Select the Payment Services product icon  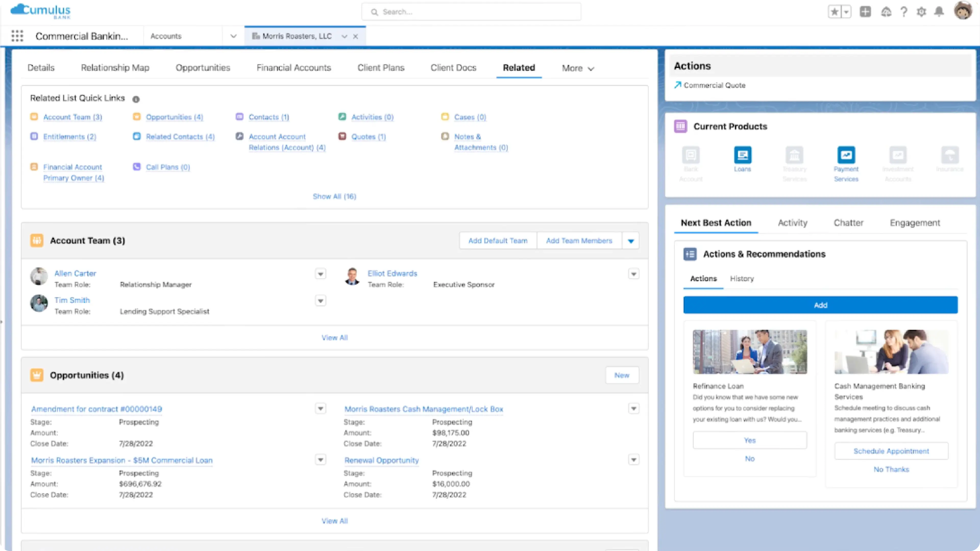846,155
